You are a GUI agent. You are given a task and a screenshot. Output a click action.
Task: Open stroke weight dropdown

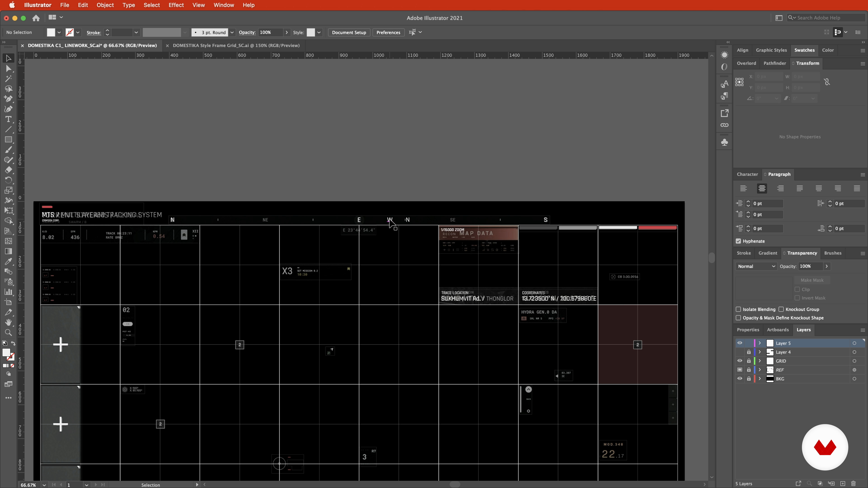click(x=136, y=32)
